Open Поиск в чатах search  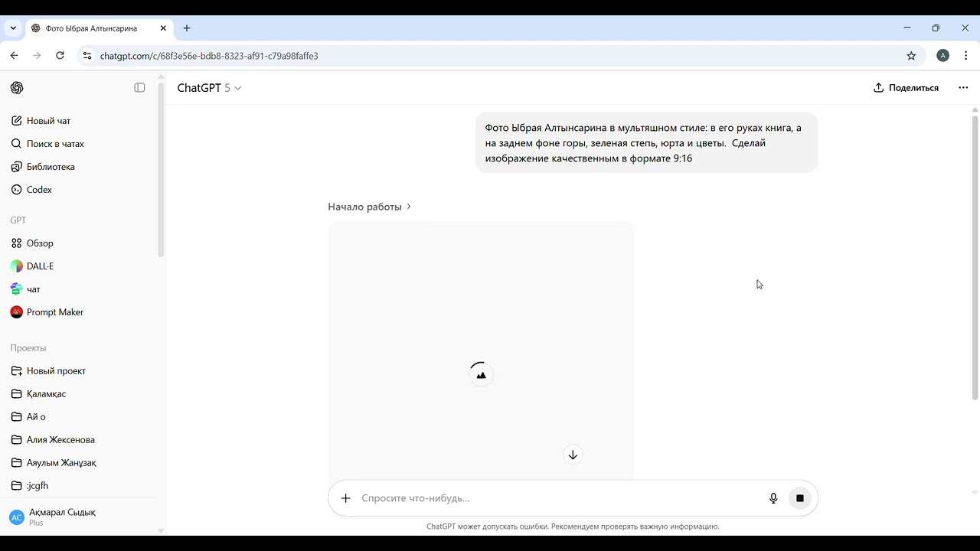(x=80, y=144)
